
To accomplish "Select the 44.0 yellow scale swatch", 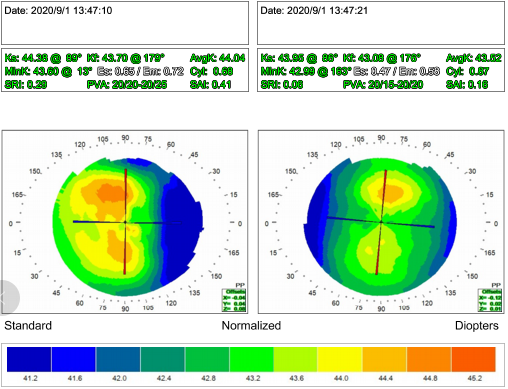I will [x=340, y=359].
